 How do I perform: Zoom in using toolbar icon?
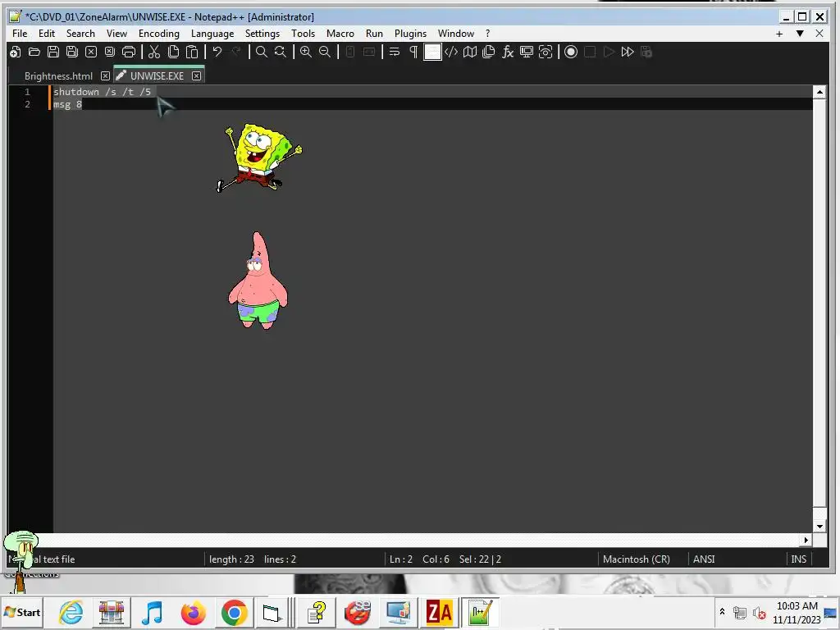point(306,52)
